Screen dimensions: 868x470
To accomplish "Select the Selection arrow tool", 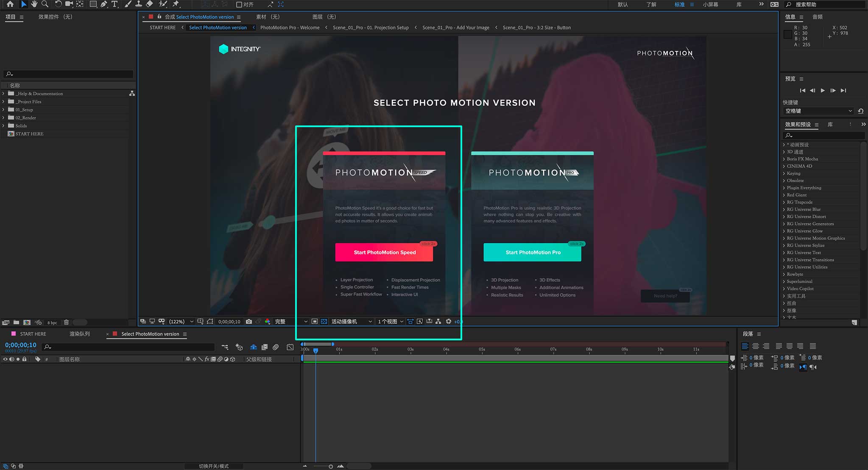I will (23, 4).
